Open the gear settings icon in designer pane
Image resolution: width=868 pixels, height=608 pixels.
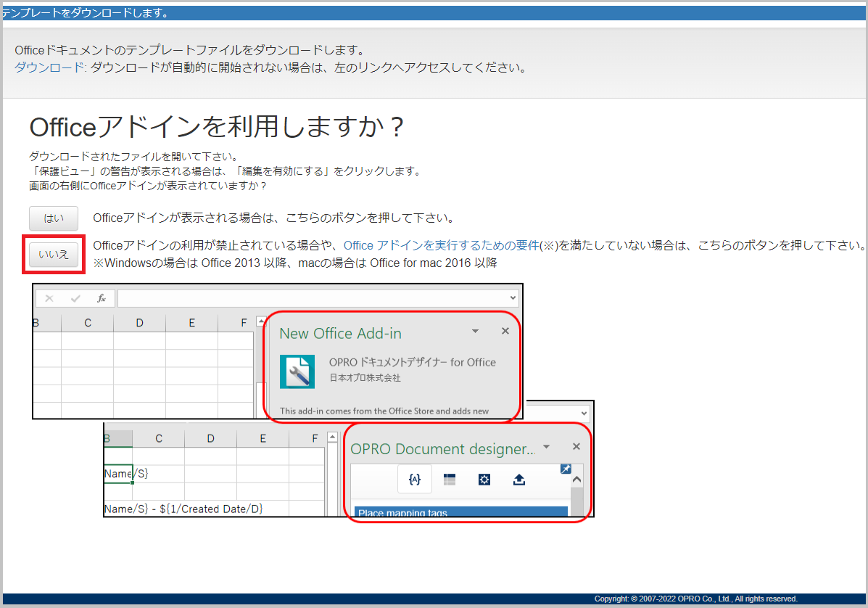pos(484,480)
